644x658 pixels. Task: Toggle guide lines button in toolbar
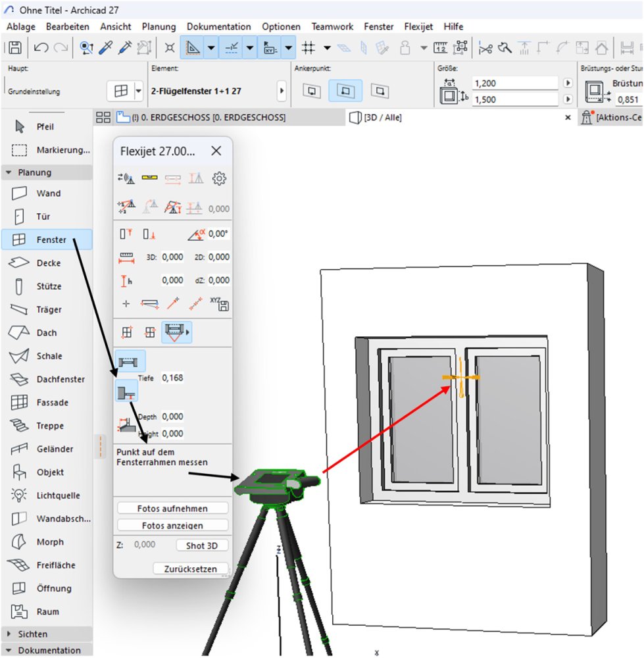click(193, 47)
